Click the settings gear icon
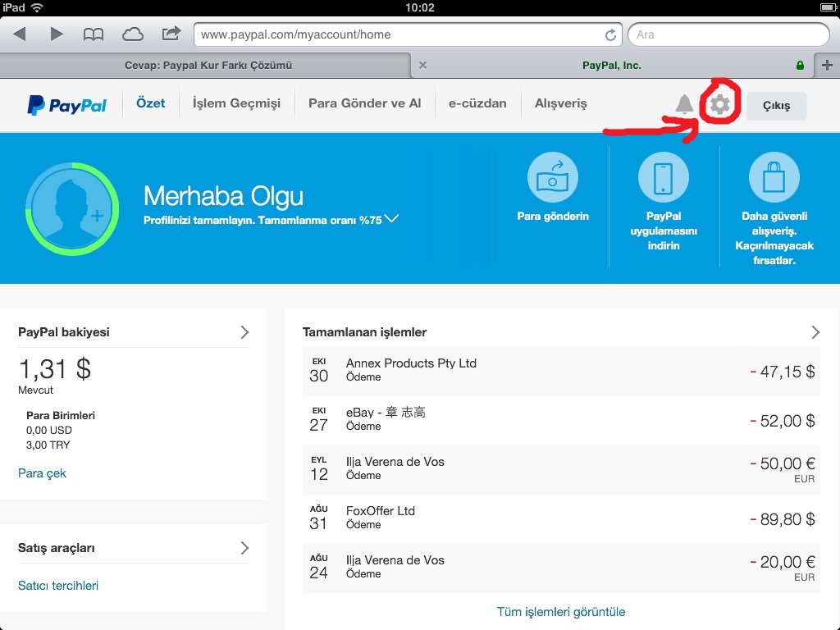This screenshot has width=840, height=630. click(720, 104)
